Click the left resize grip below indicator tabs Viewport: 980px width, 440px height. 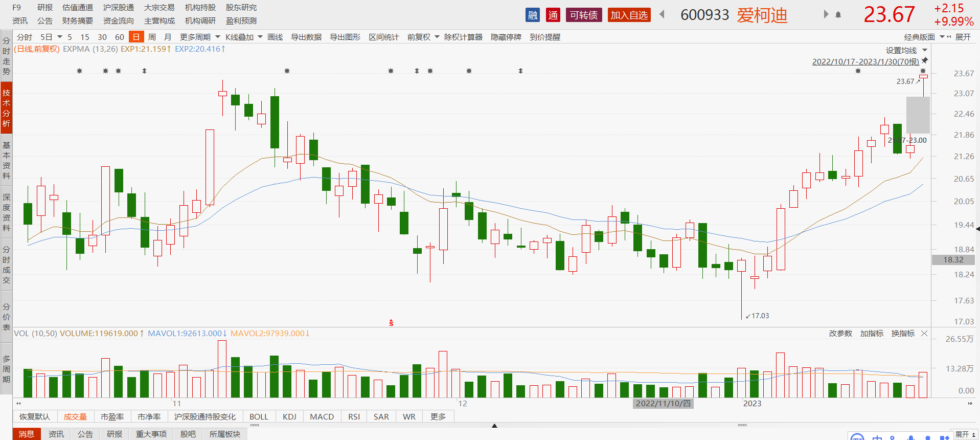pyautogui.click(x=254, y=425)
